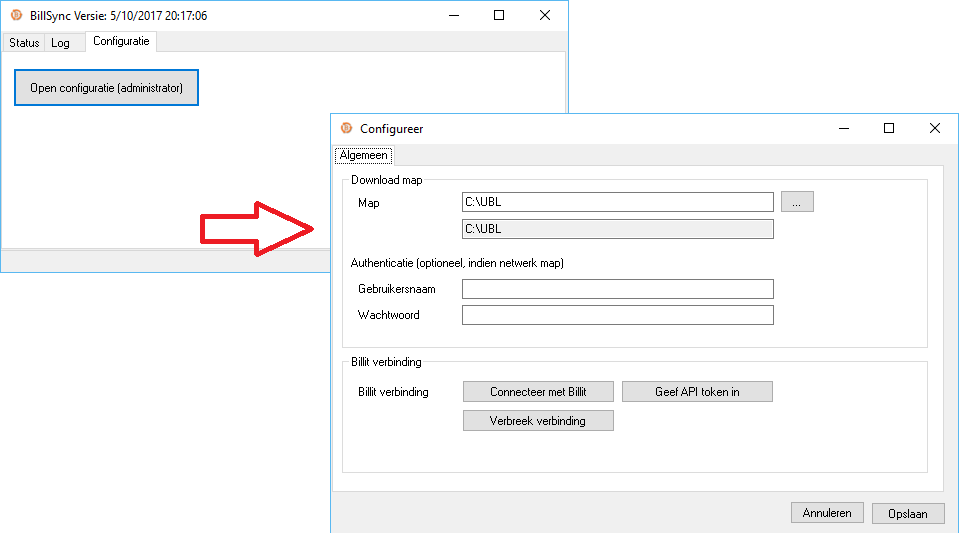The height and width of the screenshot is (533, 977).
Task: Click the read-only C:\UBL field below Map
Action: tap(617, 229)
